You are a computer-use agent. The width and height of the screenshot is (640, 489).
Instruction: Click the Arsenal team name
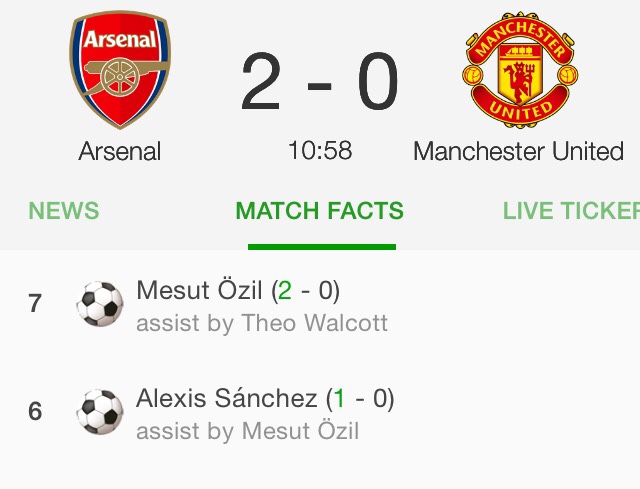pos(120,152)
